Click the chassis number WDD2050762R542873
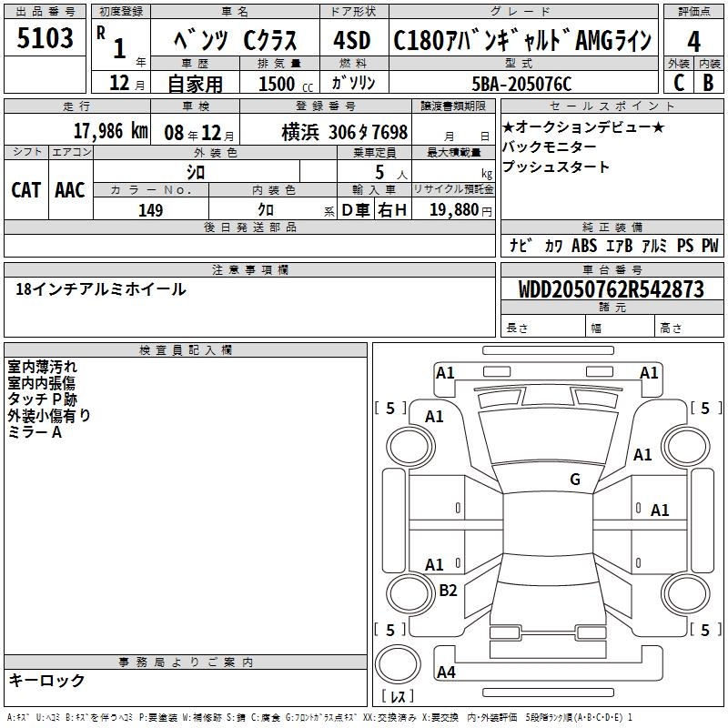This screenshot has height=728, width=728. pos(611,289)
